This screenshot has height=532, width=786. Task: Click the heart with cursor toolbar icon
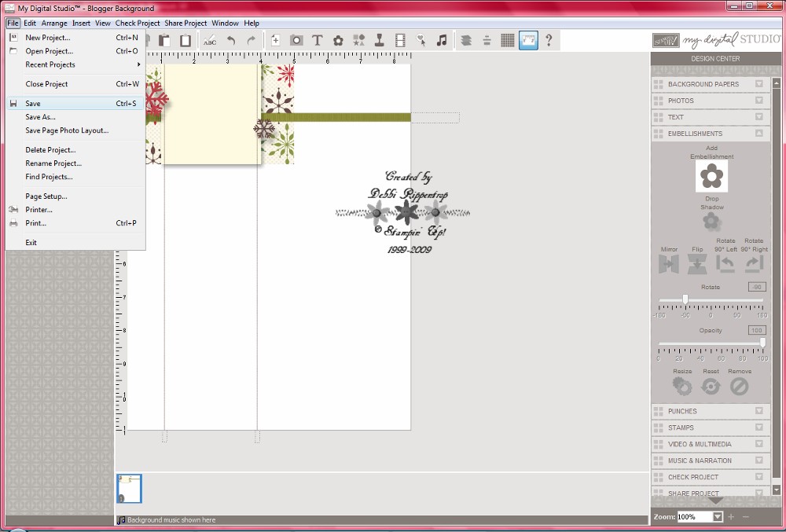click(421, 41)
